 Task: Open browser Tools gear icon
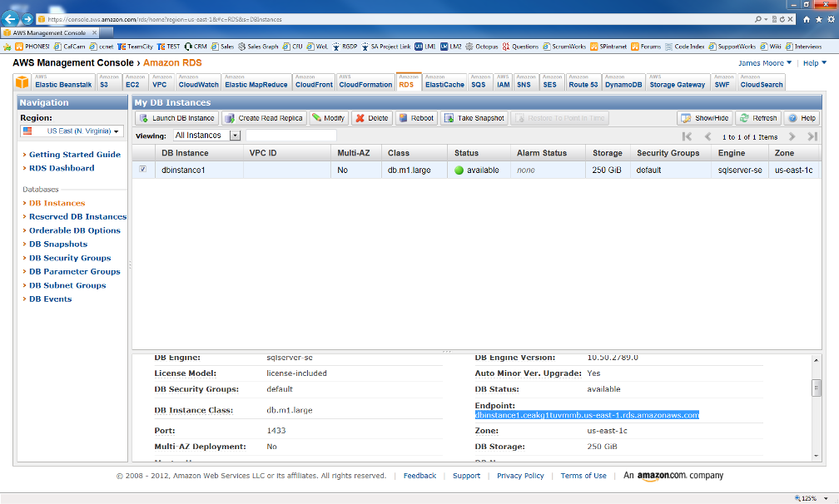[x=831, y=19]
